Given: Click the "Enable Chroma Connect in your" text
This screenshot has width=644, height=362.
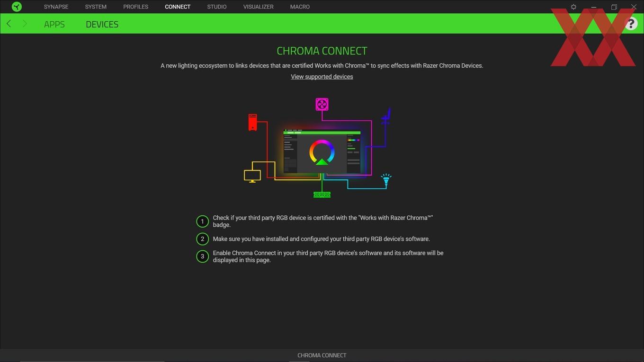Looking at the screenshot, I should 328,256.
